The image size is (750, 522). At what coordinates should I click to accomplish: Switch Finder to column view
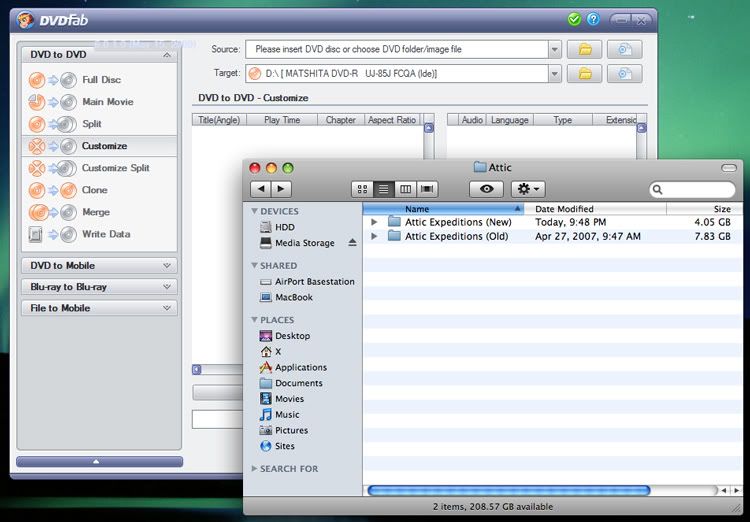point(405,189)
